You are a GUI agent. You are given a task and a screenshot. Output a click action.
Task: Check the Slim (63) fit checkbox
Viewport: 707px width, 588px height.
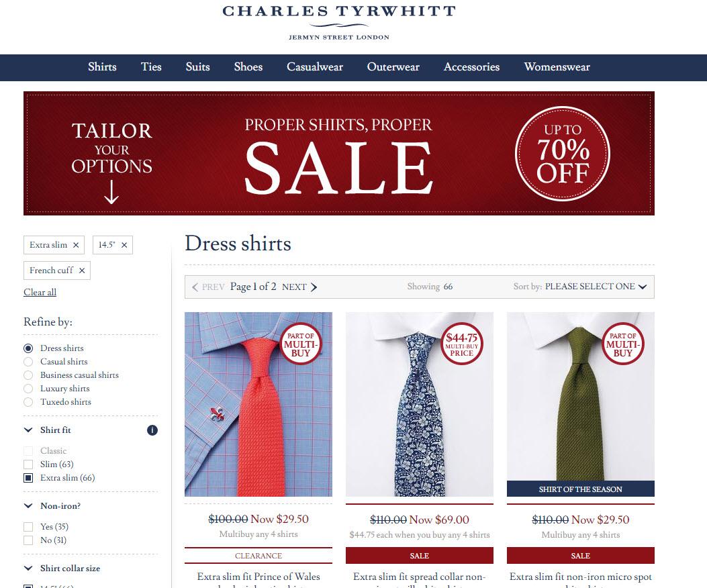[28, 464]
